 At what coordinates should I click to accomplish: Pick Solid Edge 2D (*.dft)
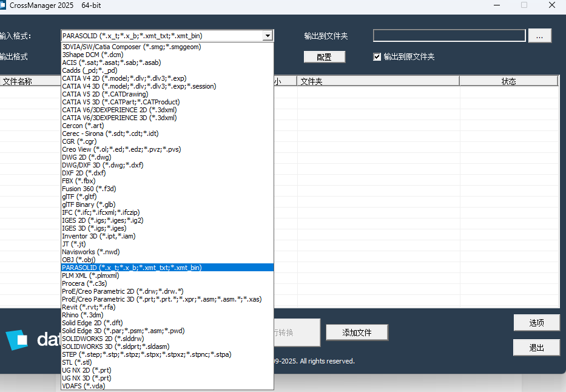click(167, 323)
